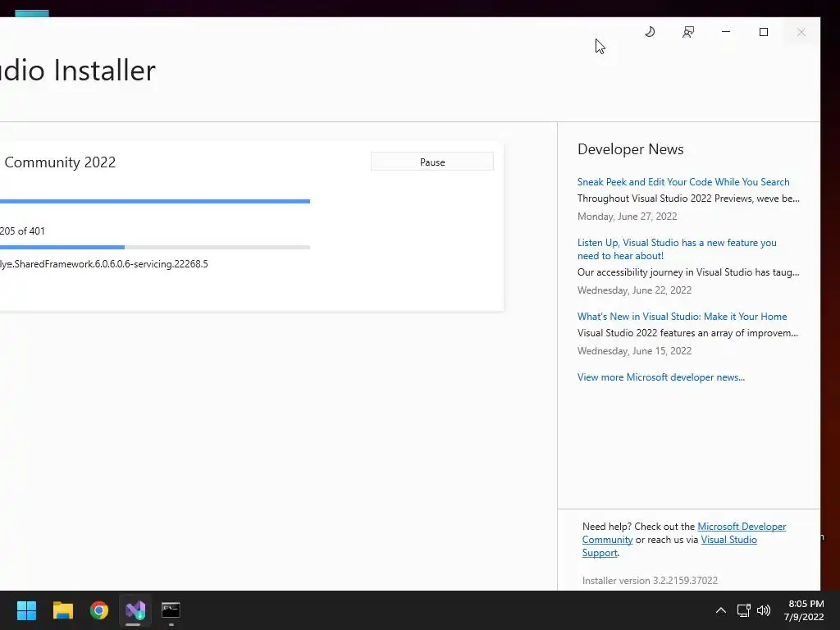Pause the Community 2022 installation
The height and width of the screenshot is (630, 840).
coord(432,162)
